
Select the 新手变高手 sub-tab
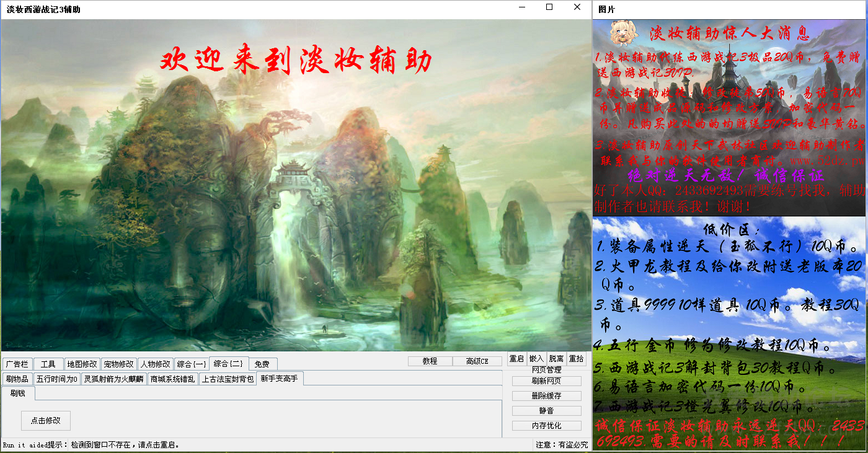pos(279,378)
